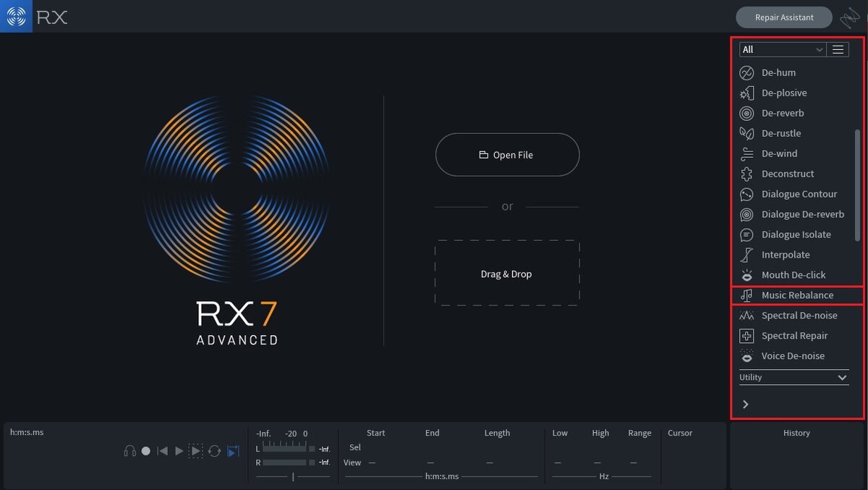Select the Spectral Repair module icon
The height and width of the screenshot is (490, 868).
(x=746, y=336)
